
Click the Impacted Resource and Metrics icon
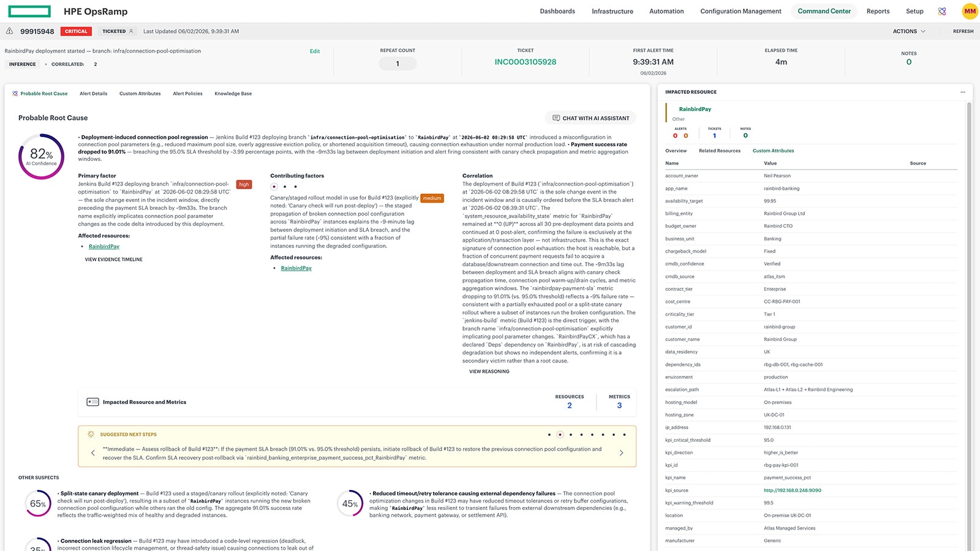point(93,402)
